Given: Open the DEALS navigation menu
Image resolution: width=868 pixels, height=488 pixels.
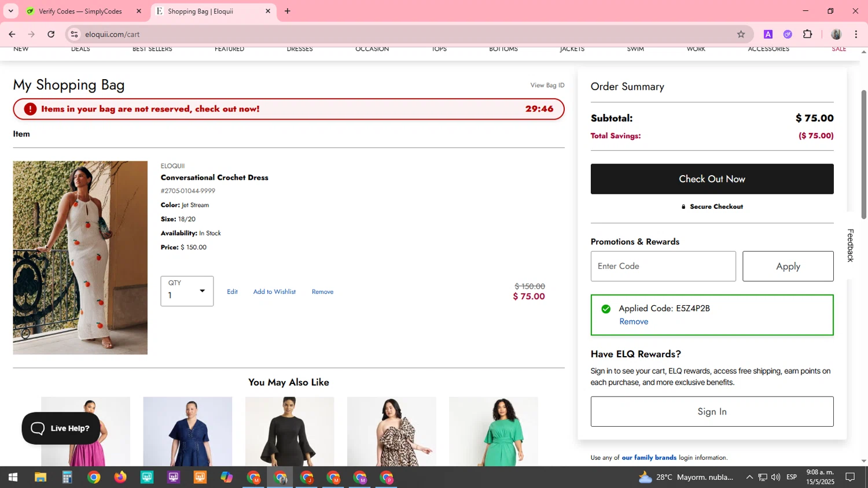Looking at the screenshot, I should coord(80,49).
